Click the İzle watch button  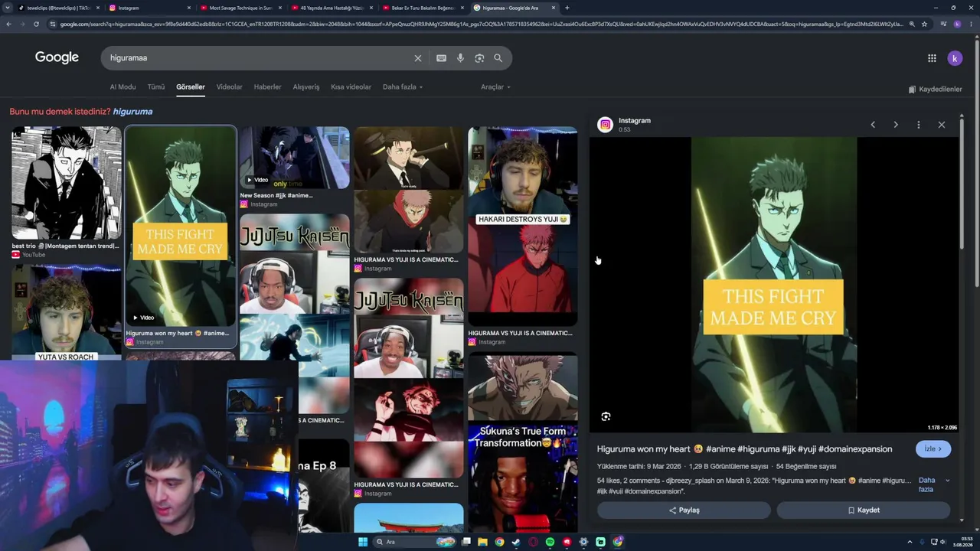coord(933,449)
